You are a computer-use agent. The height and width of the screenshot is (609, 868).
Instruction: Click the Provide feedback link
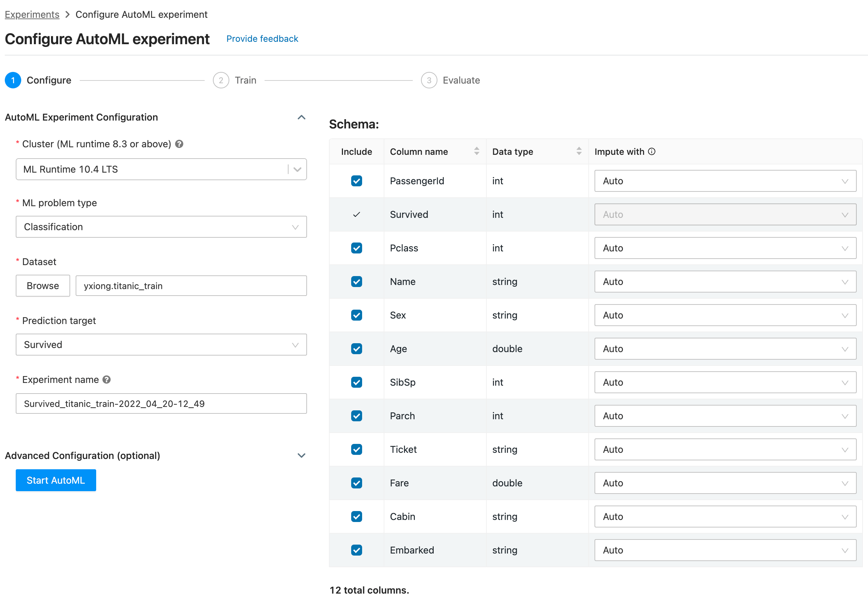262,38
